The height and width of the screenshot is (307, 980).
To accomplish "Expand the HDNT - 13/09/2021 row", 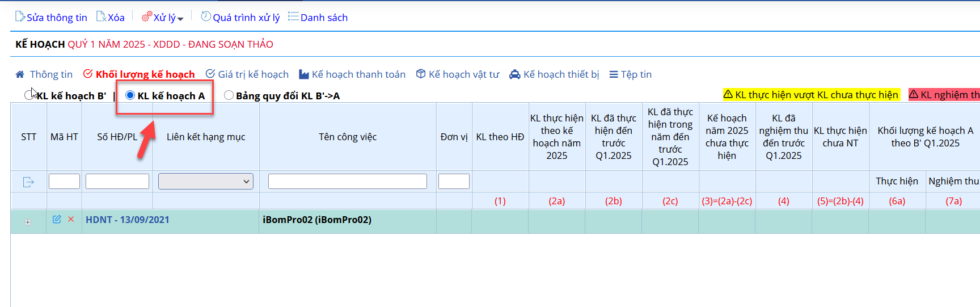I will click(x=28, y=222).
